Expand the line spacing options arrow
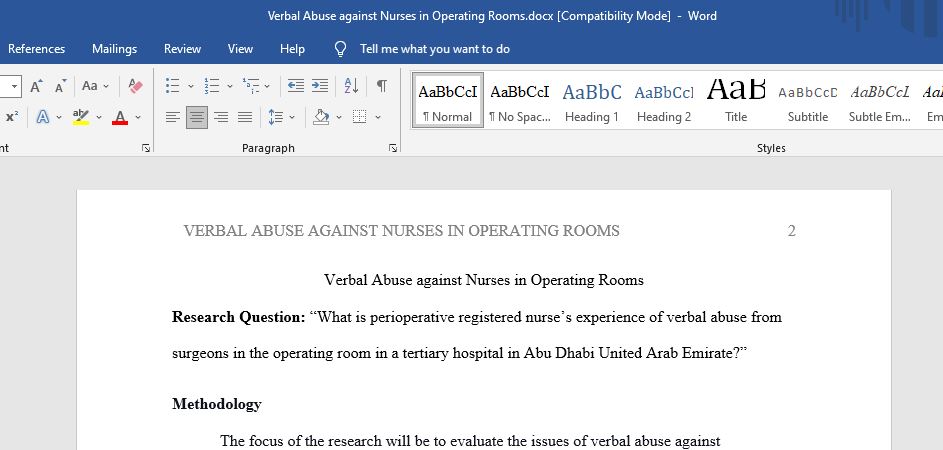The width and height of the screenshot is (943, 450). [292, 117]
